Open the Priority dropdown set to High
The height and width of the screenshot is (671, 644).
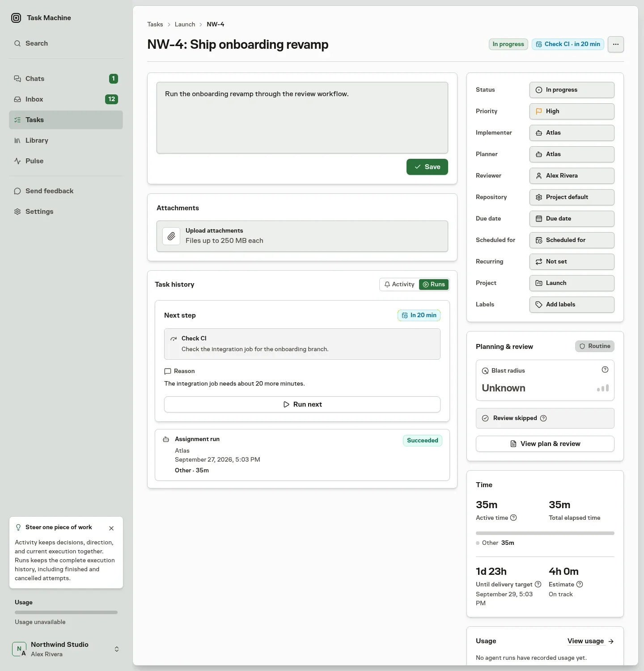pyautogui.click(x=572, y=111)
